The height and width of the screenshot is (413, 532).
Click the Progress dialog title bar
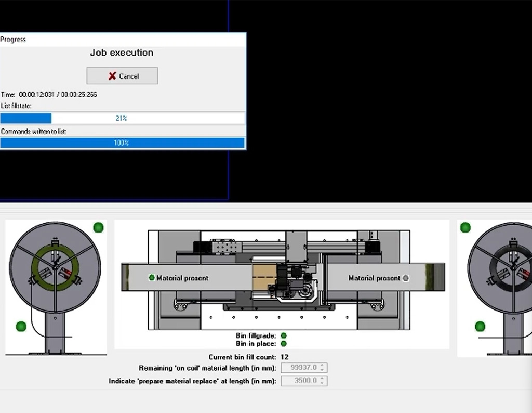tap(122, 39)
